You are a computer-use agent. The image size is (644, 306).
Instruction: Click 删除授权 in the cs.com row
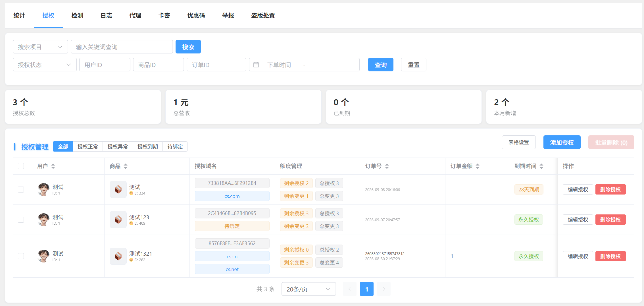pyautogui.click(x=610, y=189)
